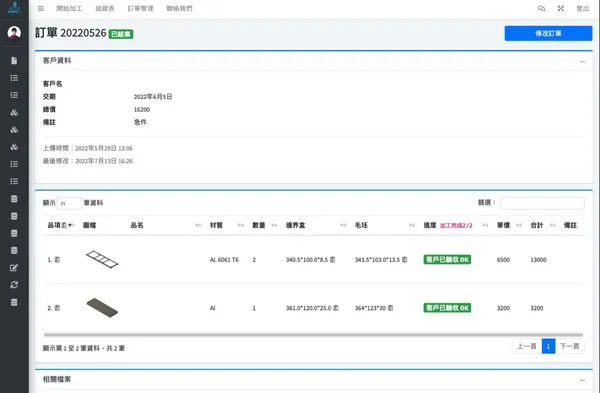Click sort arrows on 合計 column
The width and height of the screenshot is (600, 393).
[x=552, y=225]
